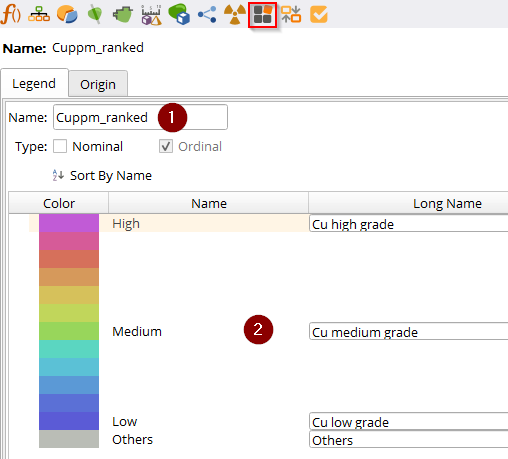Click the purple High color swatch
508x459 pixels.
tap(69, 223)
